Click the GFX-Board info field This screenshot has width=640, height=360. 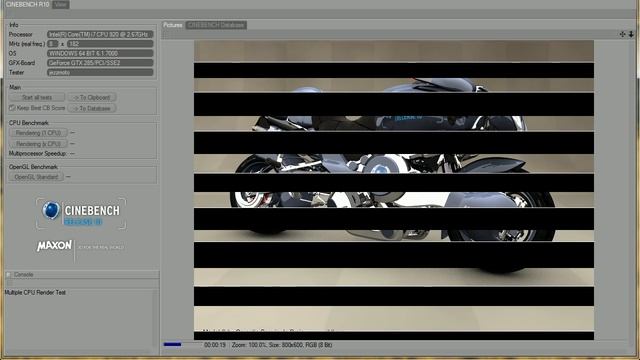pos(100,63)
